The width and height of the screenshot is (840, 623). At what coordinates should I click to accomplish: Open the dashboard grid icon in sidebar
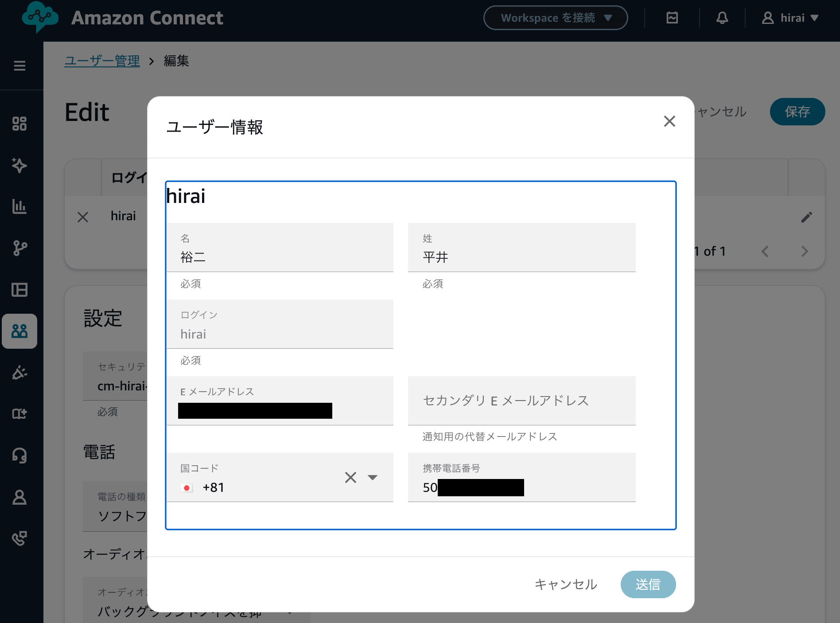(20, 123)
